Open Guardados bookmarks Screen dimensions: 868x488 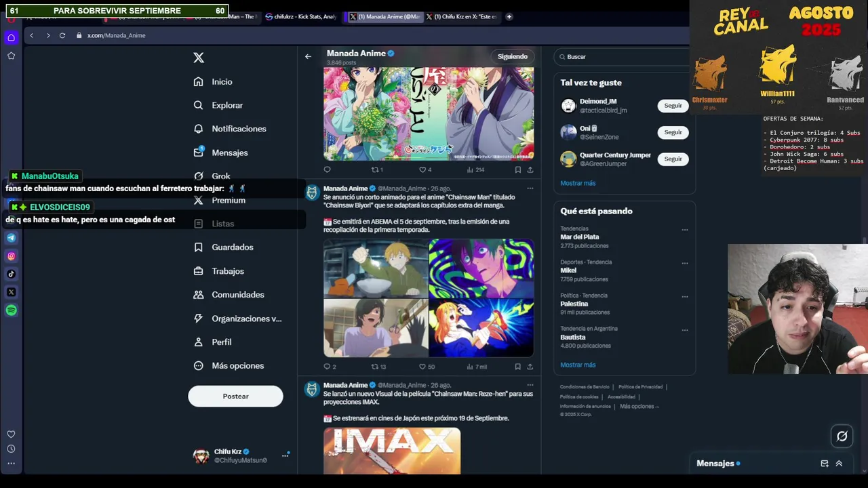[223, 247]
